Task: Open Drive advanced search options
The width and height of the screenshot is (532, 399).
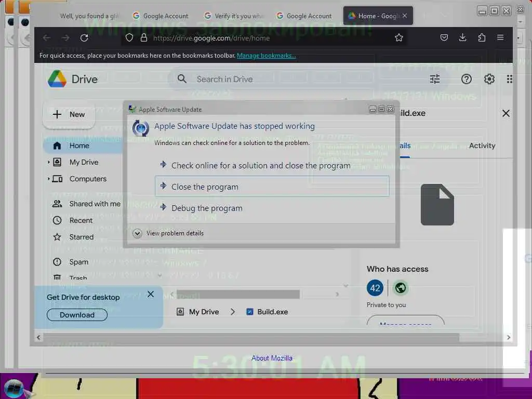Action: tap(435, 79)
